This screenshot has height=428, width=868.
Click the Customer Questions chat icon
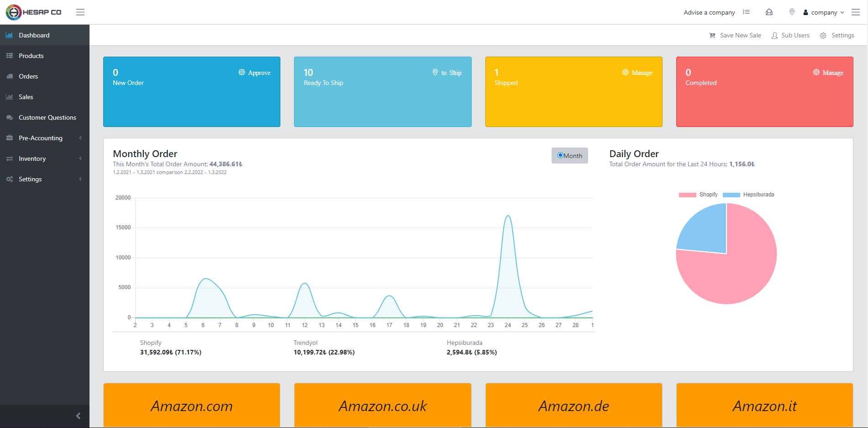9,117
